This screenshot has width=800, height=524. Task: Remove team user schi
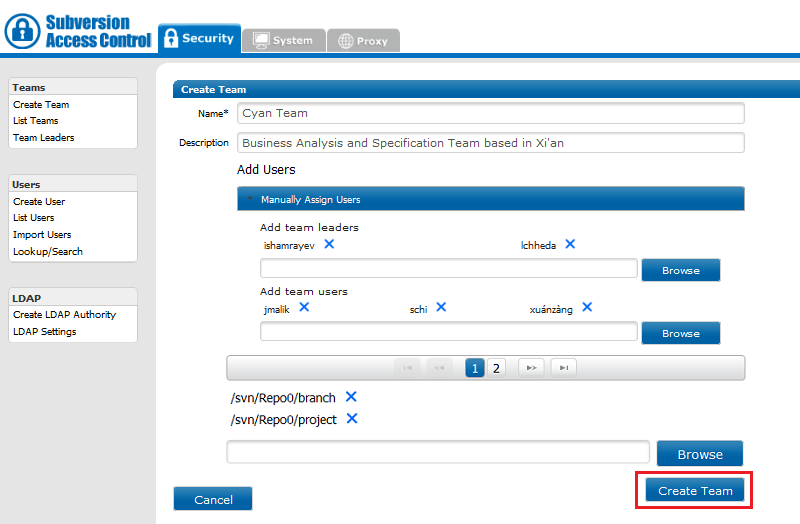coord(441,307)
